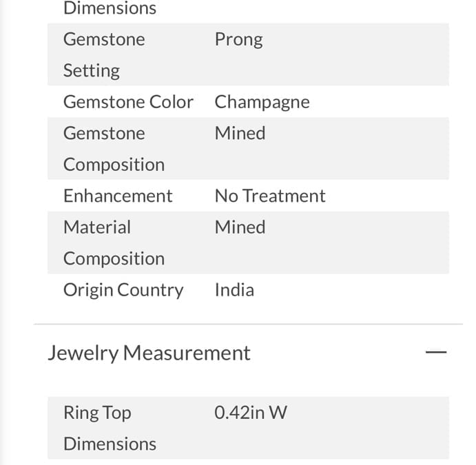
Task: Select the India origin value
Action: pos(234,290)
